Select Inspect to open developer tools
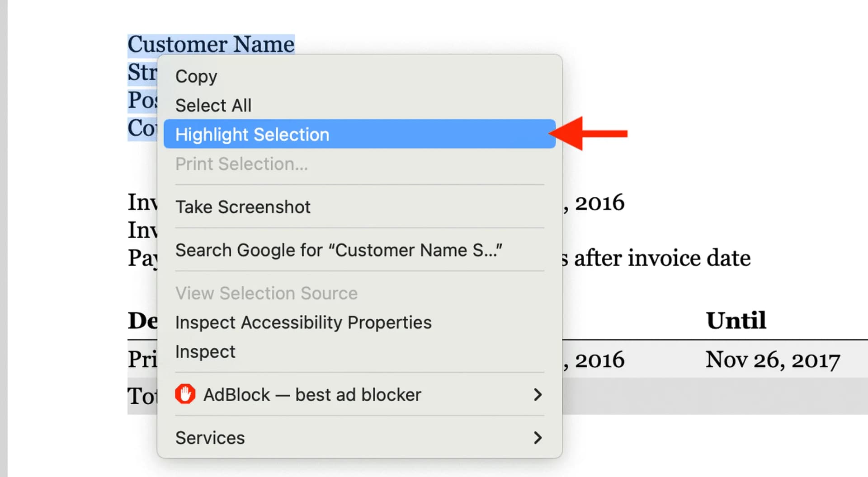 tap(205, 351)
